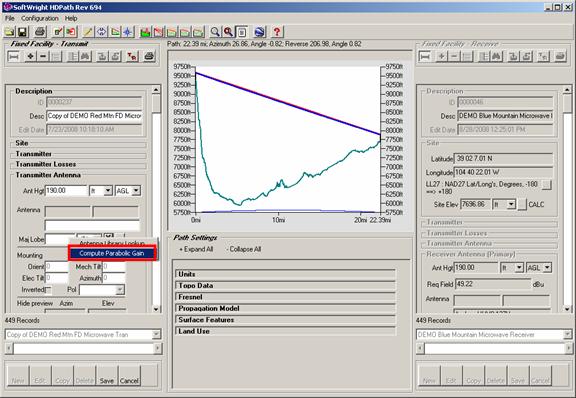Screen dimensions: 576x398
Task: Open help with the red question mark icon
Action: coord(277,32)
